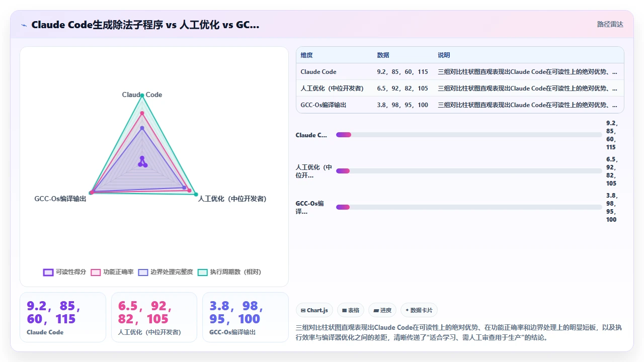Click the GCC-Os编译 progress bar

(469, 207)
